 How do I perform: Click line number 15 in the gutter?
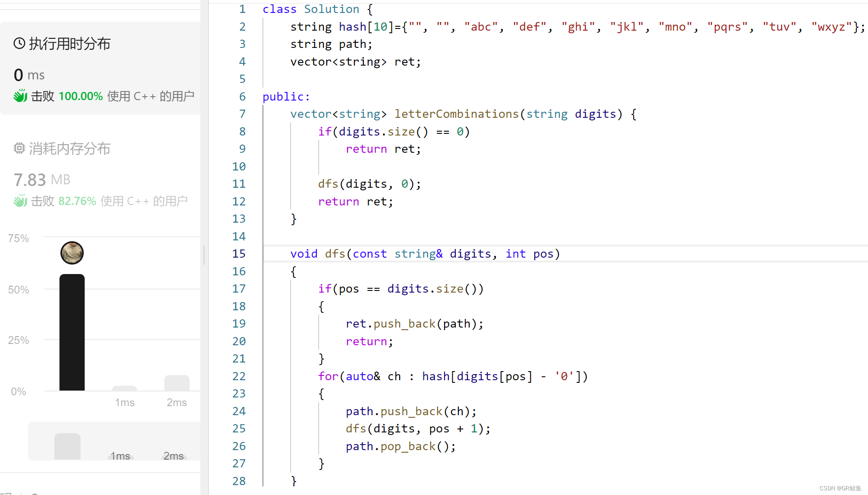click(x=239, y=254)
